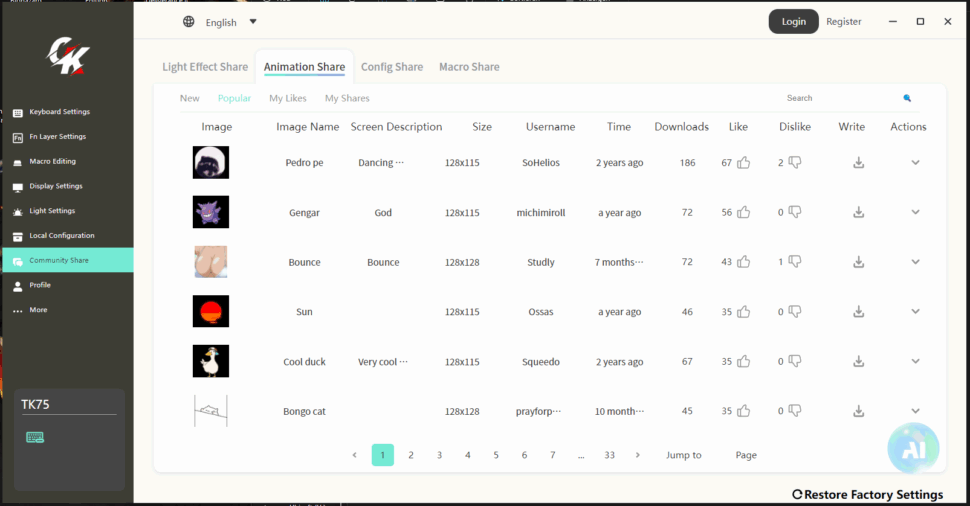
Task: Open the Gengar image thumbnail
Action: click(211, 212)
